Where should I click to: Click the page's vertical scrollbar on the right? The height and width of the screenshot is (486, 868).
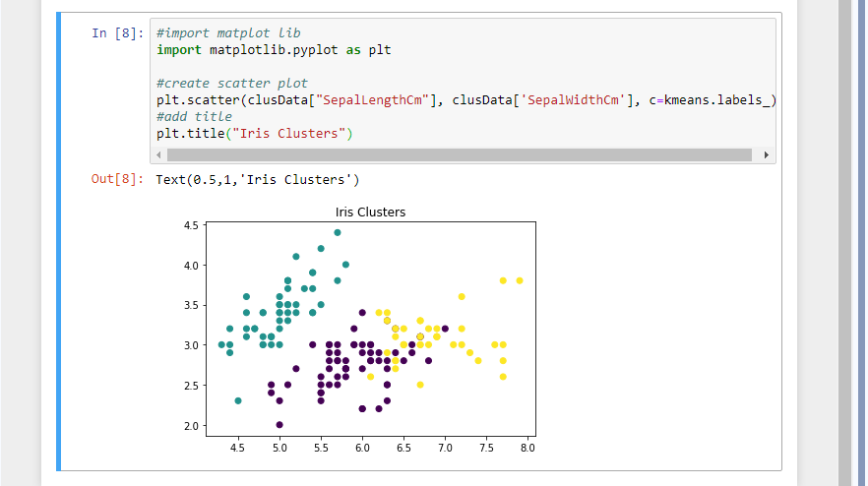pos(844,243)
